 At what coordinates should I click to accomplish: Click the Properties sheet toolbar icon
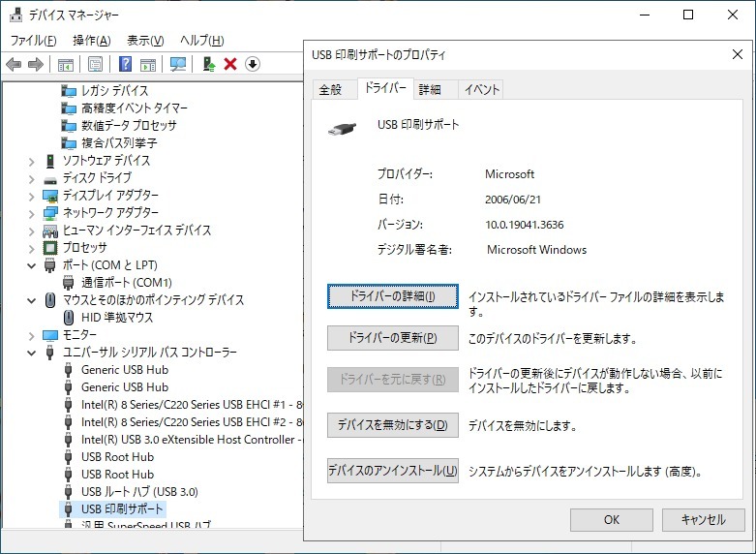(x=96, y=64)
